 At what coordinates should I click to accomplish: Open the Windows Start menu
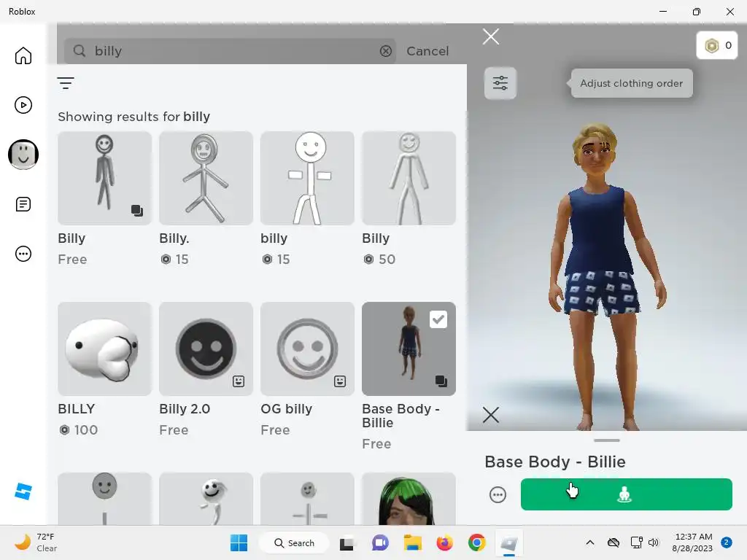point(239,542)
